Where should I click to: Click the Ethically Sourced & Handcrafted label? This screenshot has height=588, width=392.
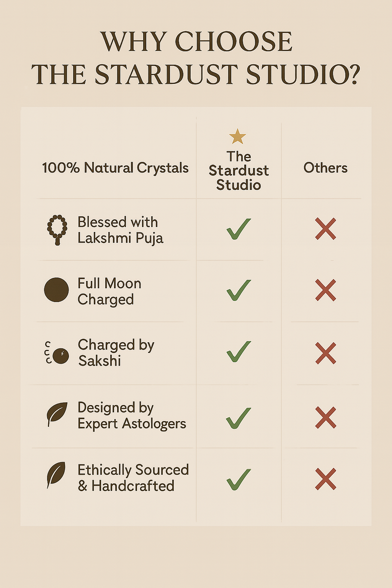(133, 478)
